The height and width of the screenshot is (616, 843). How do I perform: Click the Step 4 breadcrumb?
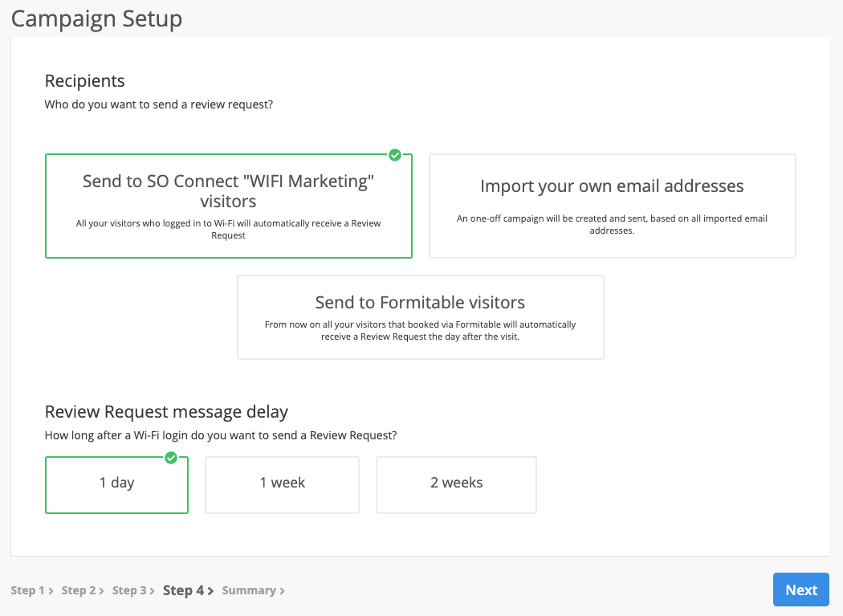pyautogui.click(x=183, y=590)
